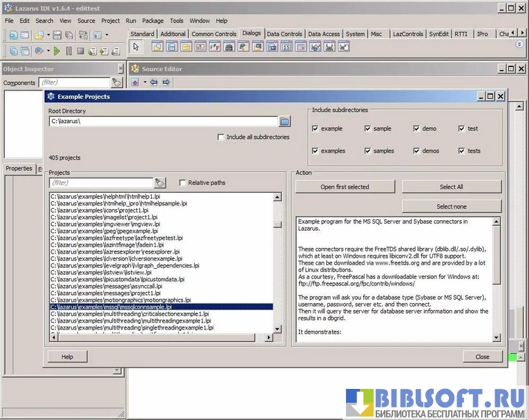
Task: Expand the jump history dropdown in Source Editor
Action: [x=144, y=82]
